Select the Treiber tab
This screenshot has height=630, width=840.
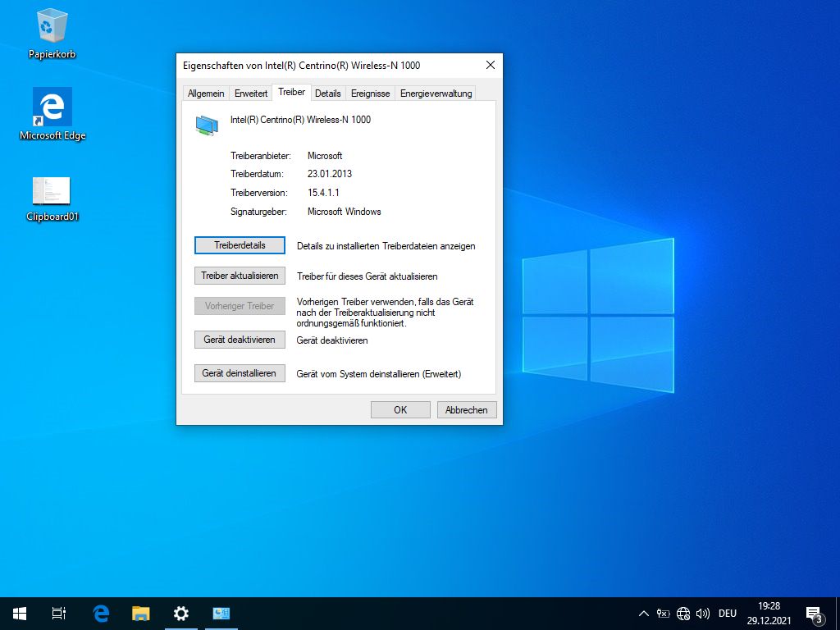click(291, 92)
